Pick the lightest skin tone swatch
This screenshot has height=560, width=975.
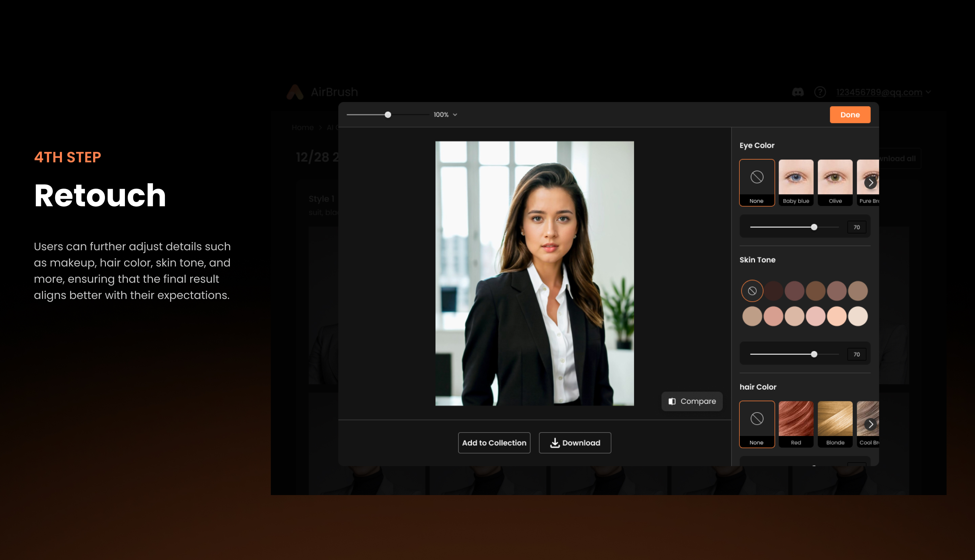858,316
